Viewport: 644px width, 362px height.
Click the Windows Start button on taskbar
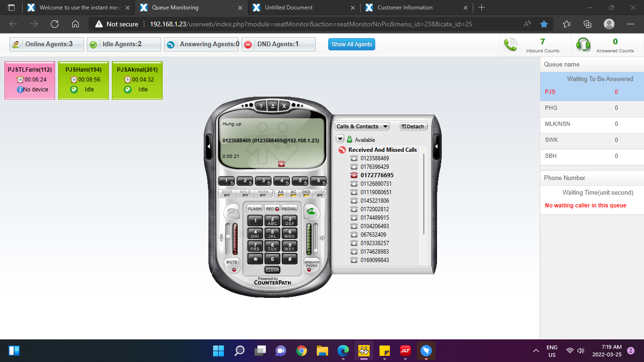[219, 351]
